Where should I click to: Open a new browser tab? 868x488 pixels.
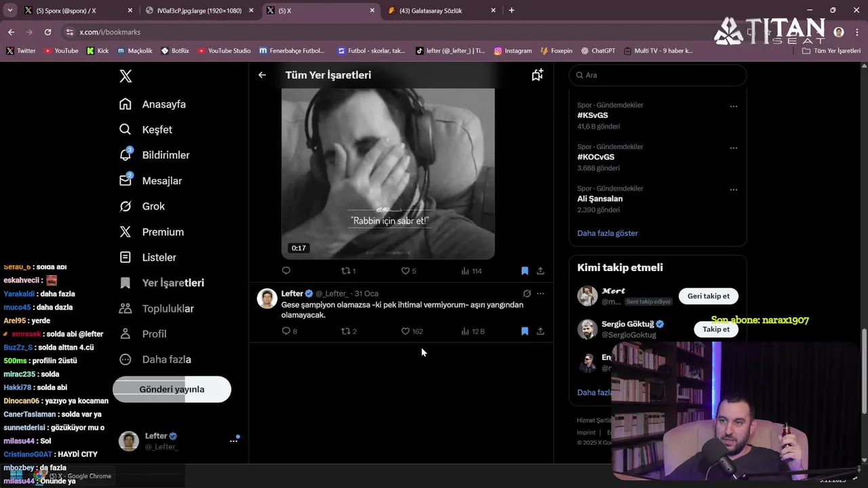[x=511, y=10]
